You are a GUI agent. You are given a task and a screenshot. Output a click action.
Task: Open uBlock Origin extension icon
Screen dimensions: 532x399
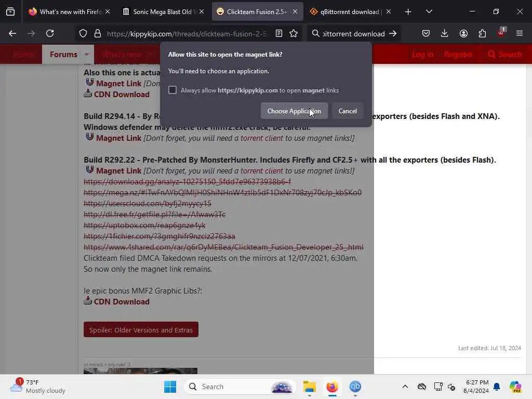pos(501,33)
